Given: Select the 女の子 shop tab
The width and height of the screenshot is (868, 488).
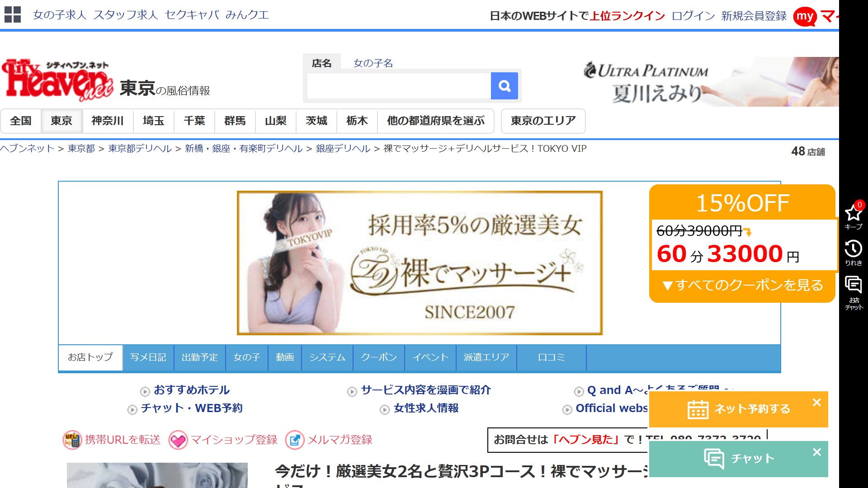Looking at the screenshot, I should (247, 357).
